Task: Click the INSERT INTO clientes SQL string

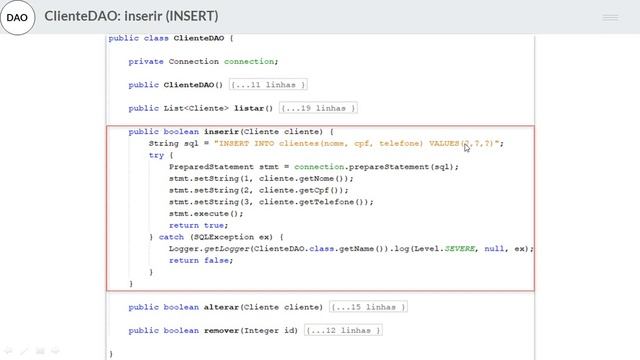Action: [357, 144]
